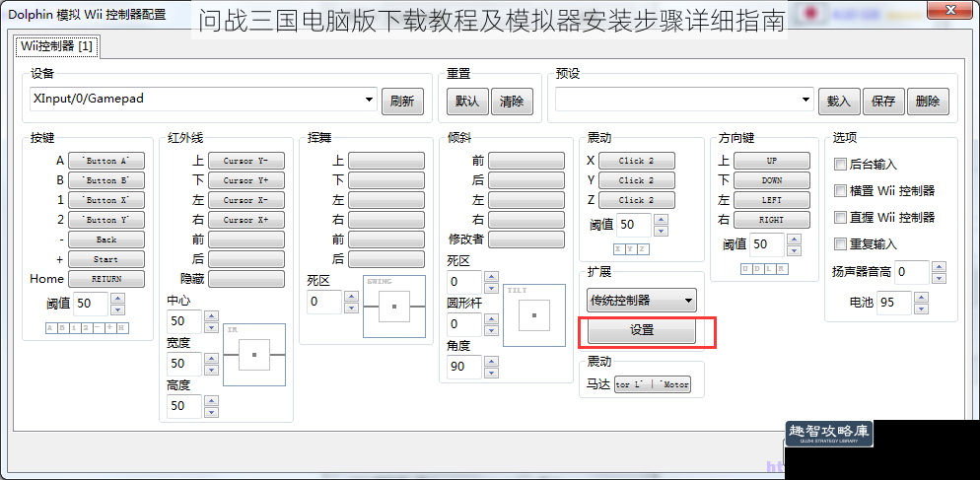Click the SWING preview box
Screen dimensions: 980x480
tap(394, 307)
